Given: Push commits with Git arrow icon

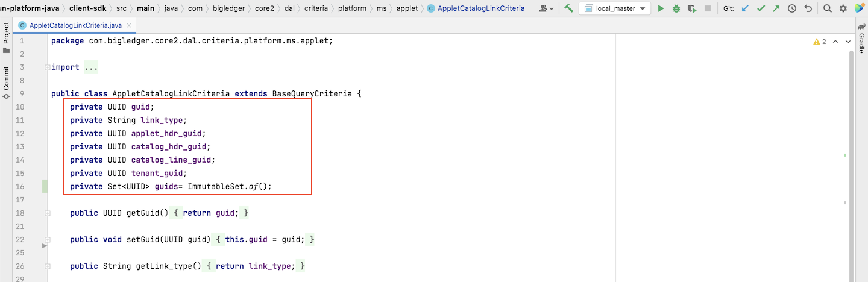Looking at the screenshot, I should [776, 9].
